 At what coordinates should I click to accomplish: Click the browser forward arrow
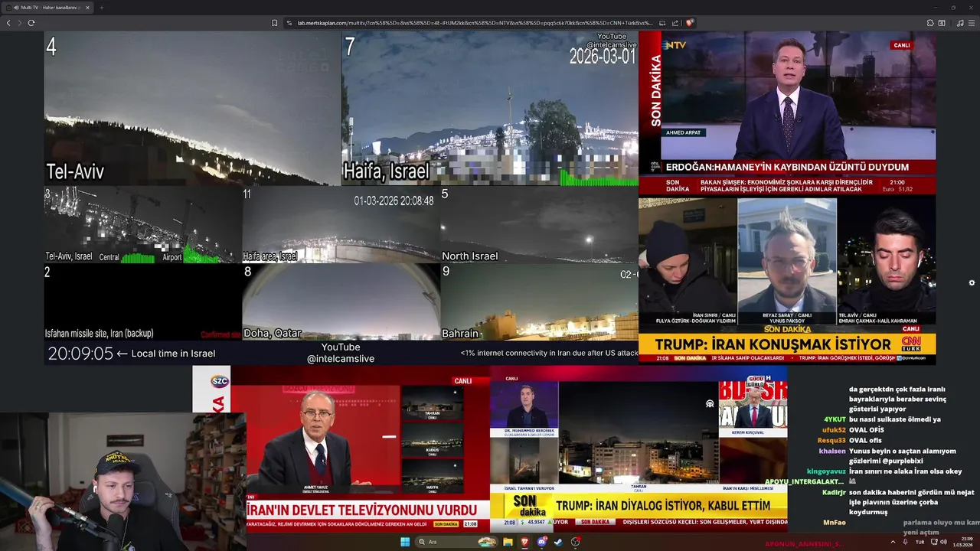[x=19, y=23]
